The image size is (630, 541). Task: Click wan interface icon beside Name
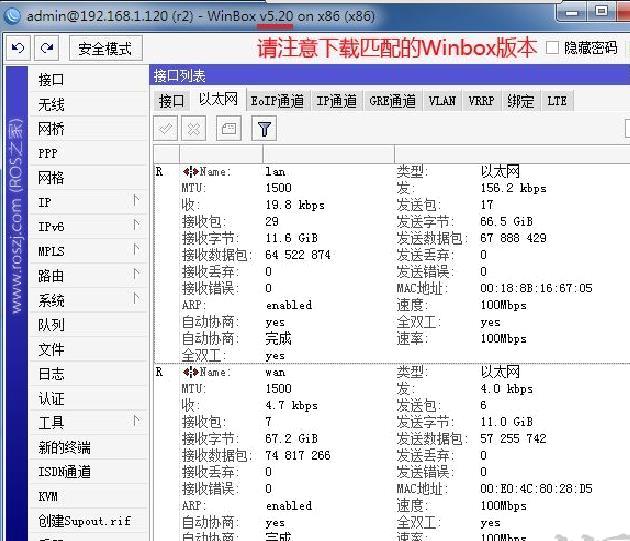(x=190, y=372)
